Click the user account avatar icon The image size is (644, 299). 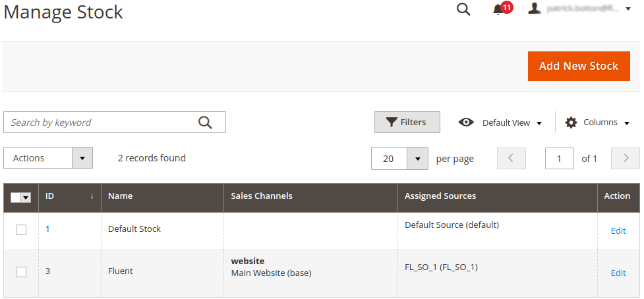pyautogui.click(x=535, y=9)
